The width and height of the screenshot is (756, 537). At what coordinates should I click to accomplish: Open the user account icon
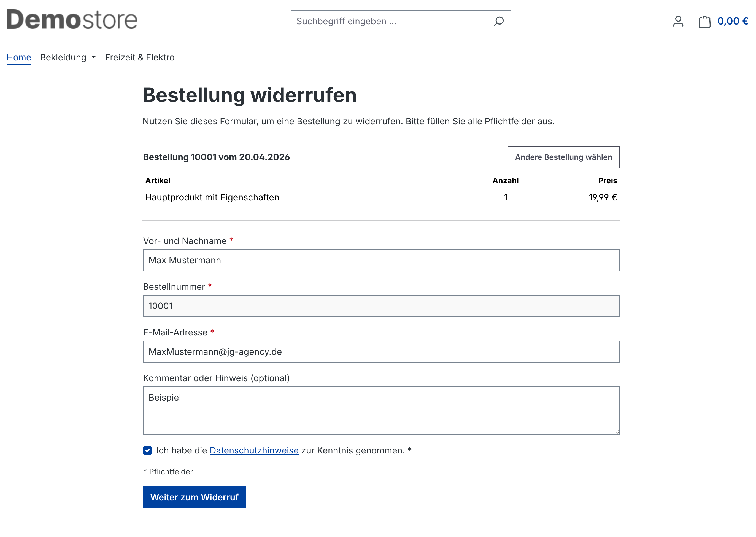678,22
